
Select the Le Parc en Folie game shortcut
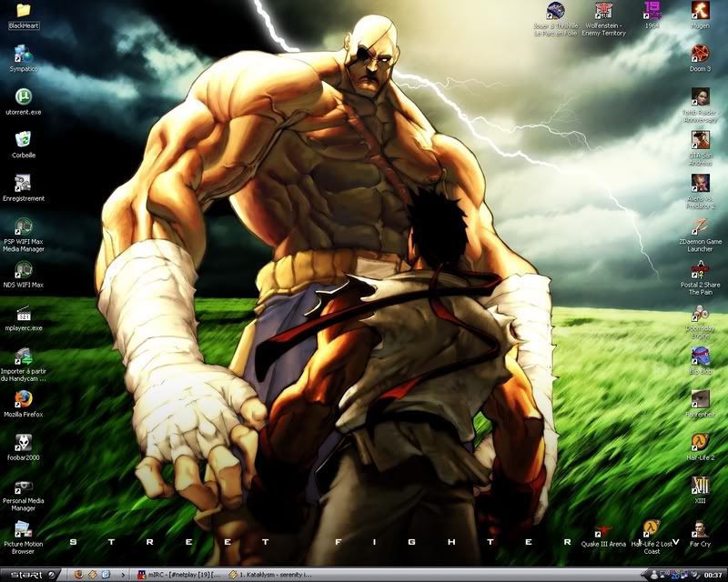pyautogui.click(x=555, y=19)
